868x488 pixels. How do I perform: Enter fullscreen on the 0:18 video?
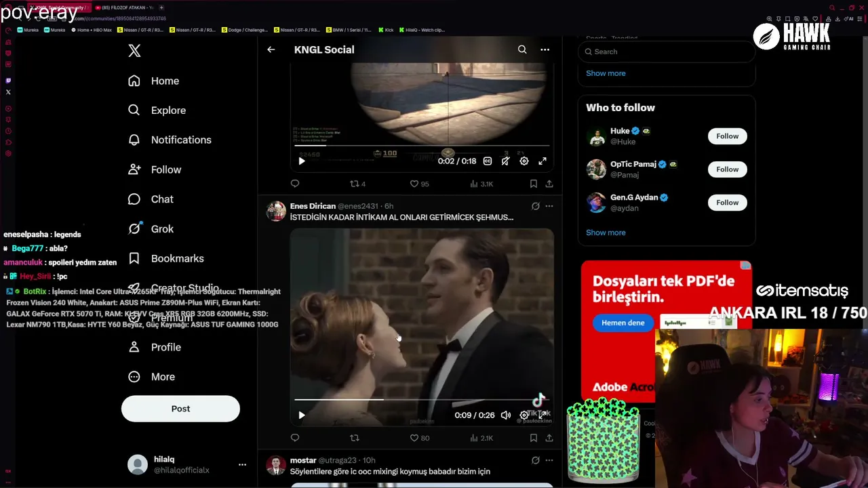pyautogui.click(x=542, y=161)
